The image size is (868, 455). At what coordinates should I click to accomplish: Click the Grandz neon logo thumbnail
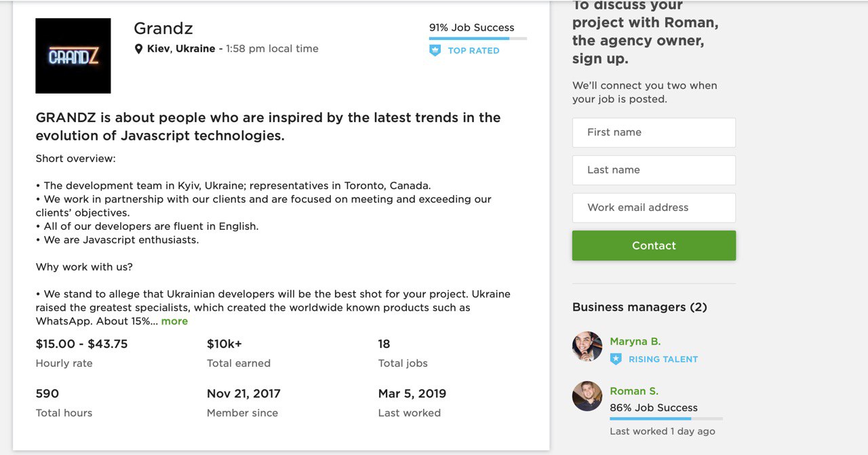point(73,56)
